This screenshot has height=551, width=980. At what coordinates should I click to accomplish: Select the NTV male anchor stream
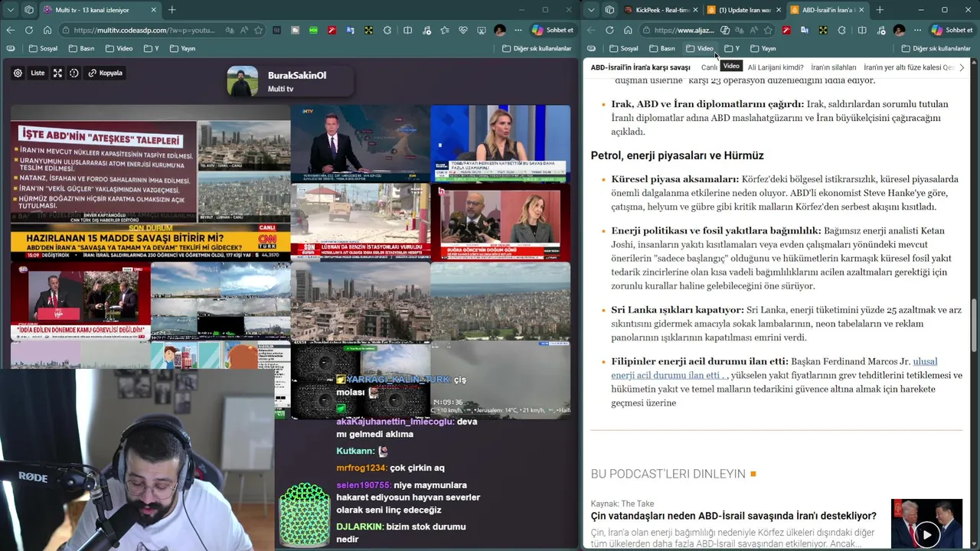(360, 142)
